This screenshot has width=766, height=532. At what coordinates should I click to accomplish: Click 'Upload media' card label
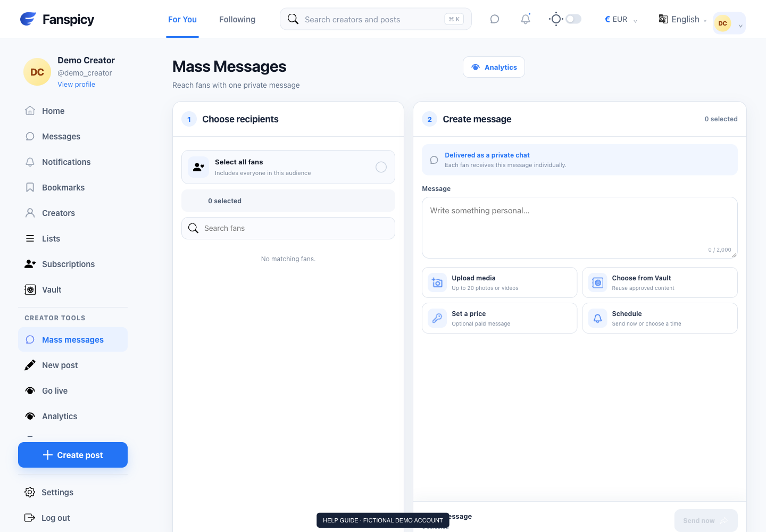(x=473, y=278)
